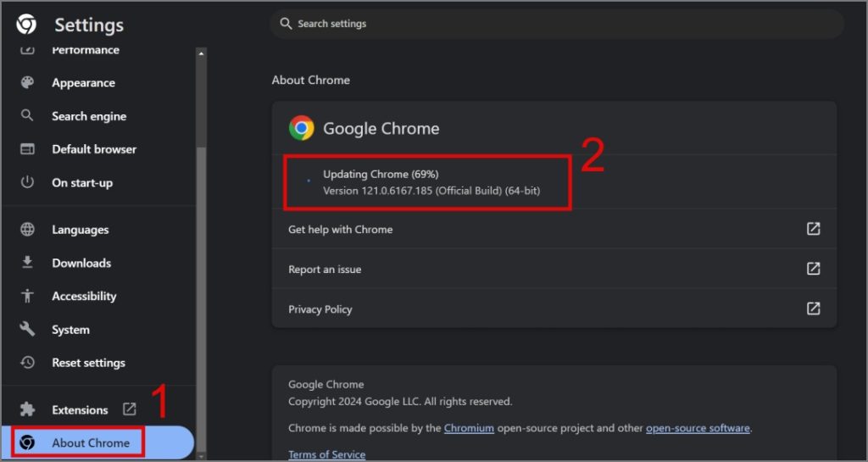Open external link icon for Get help with Chrome
Screen dimensions: 868x462
(x=813, y=229)
